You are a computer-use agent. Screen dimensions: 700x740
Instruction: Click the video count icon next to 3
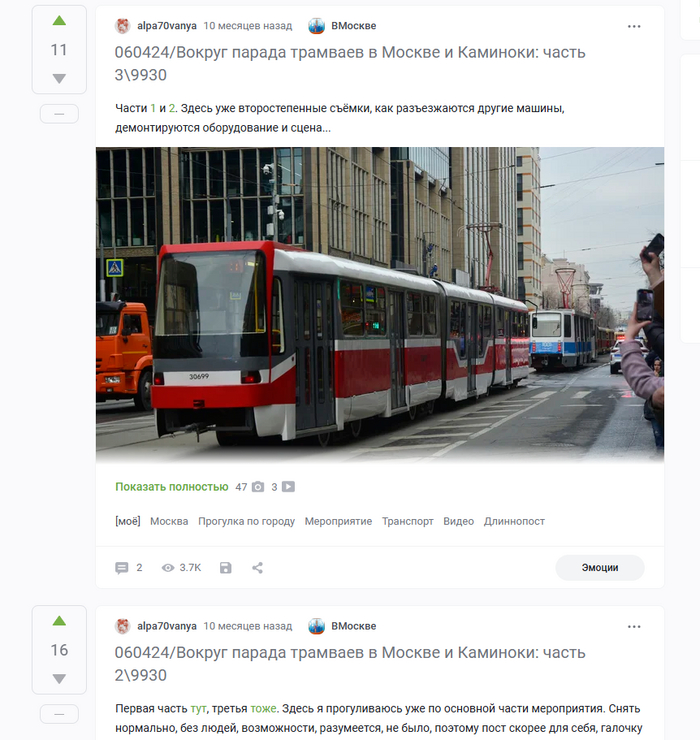pyautogui.click(x=288, y=487)
